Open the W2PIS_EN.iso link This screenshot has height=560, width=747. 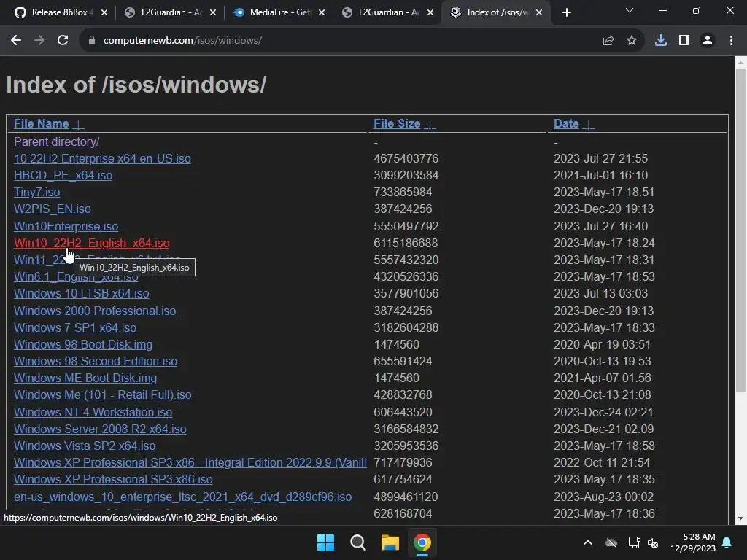[53, 209]
